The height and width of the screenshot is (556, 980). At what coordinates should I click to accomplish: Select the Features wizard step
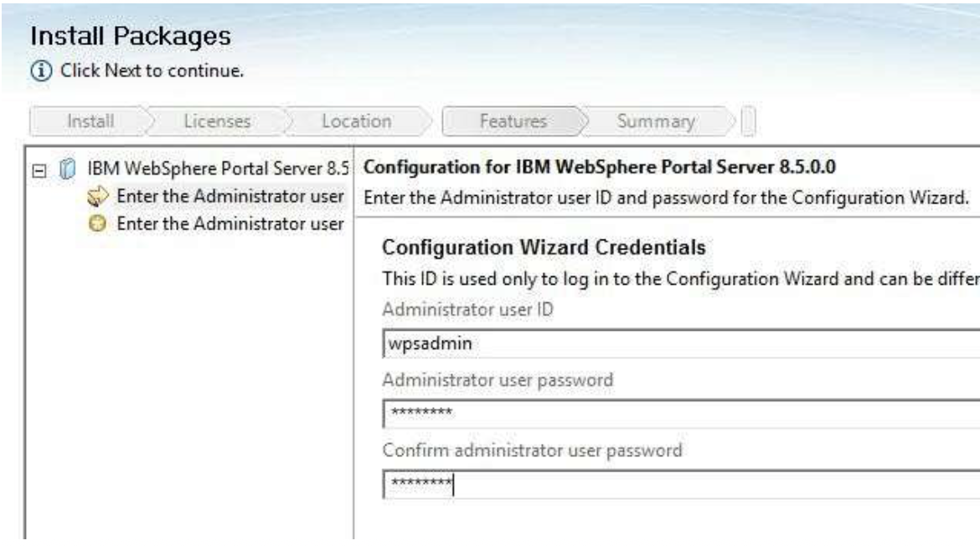click(513, 121)
